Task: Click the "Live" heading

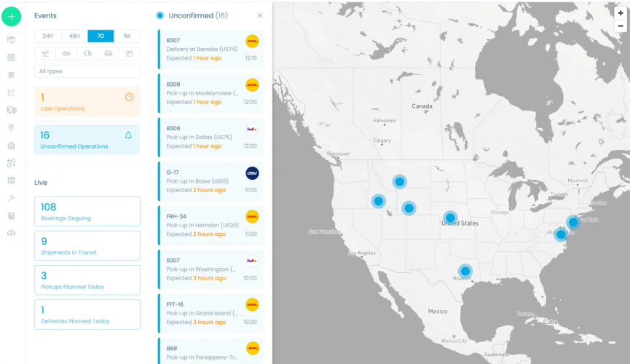Action: click(41, 183)
